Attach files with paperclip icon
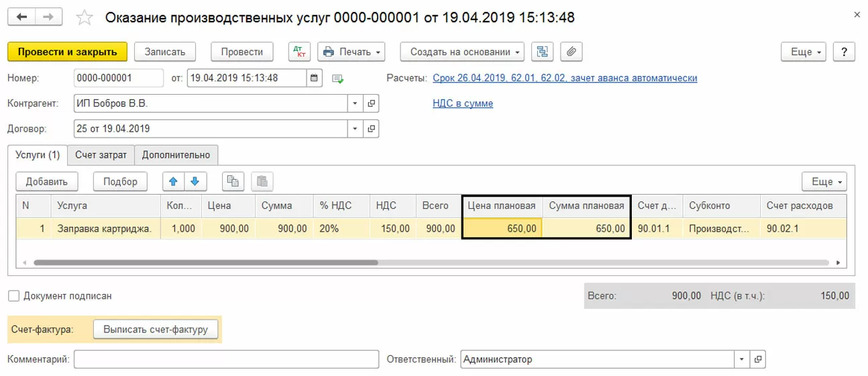868x376 pixels. (x=571, y=52)
